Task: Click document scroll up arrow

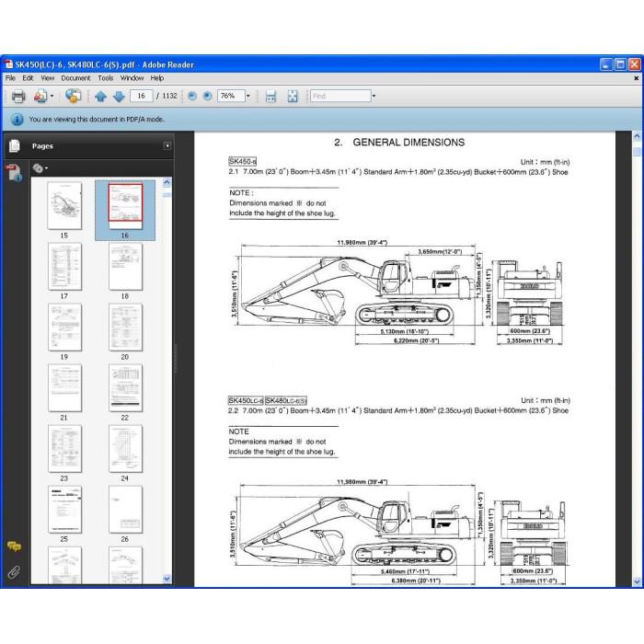Action: pyautogui.click(x=637, y=136)
